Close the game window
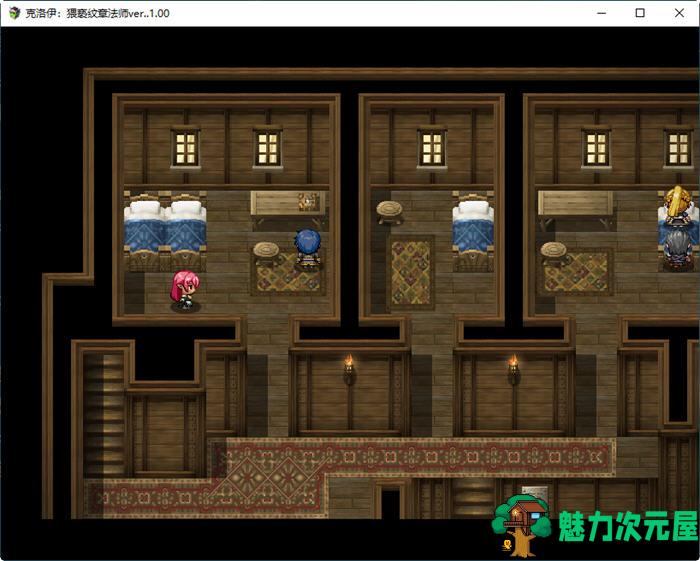This screenshot has height=561, width=700. 679,13
